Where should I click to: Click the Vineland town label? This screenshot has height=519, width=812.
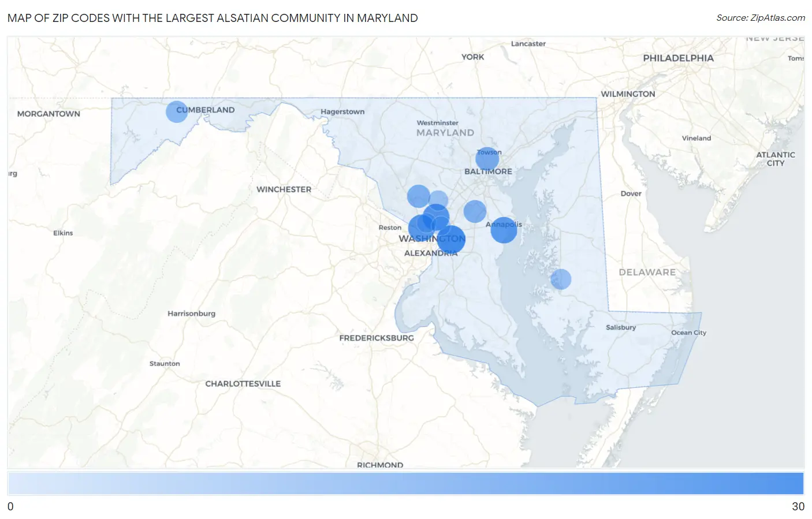(x=696, y=138)
